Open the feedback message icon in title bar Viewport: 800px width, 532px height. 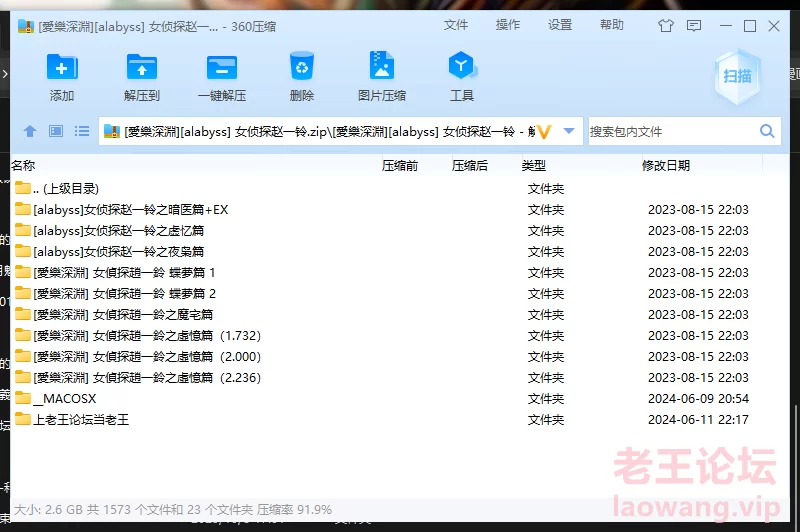tap(693, 26)
